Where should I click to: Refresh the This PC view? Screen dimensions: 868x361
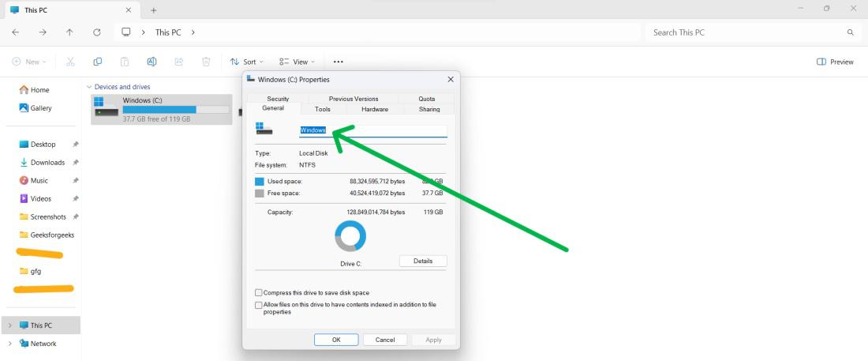coord(97,32)
